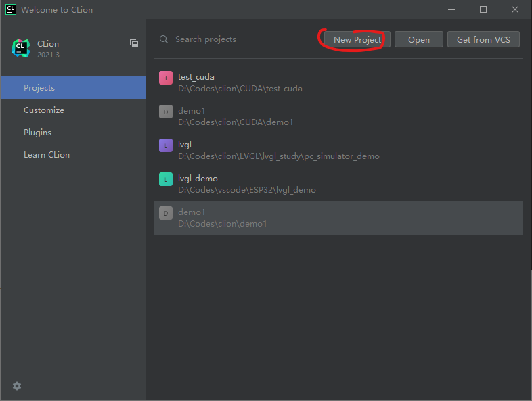Click the green L icon of lvgl_demo
This screenshot has height=401, width=532.
click(166, 179)
